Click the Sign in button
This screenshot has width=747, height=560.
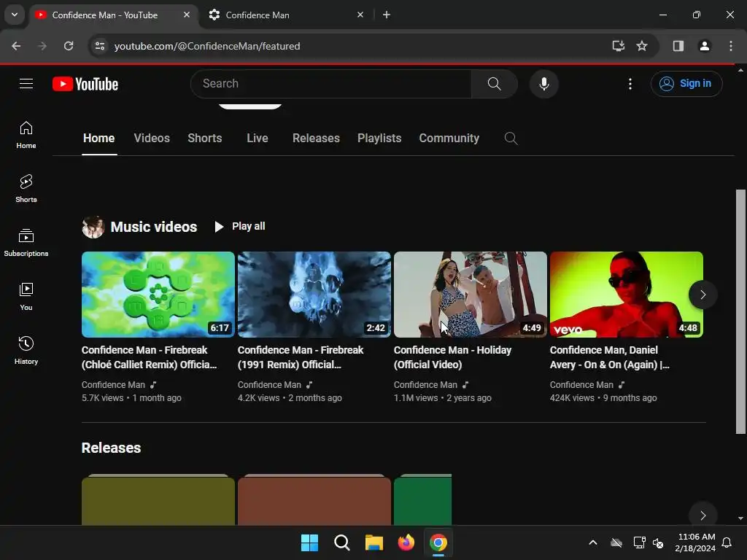[x=686, y=84]
